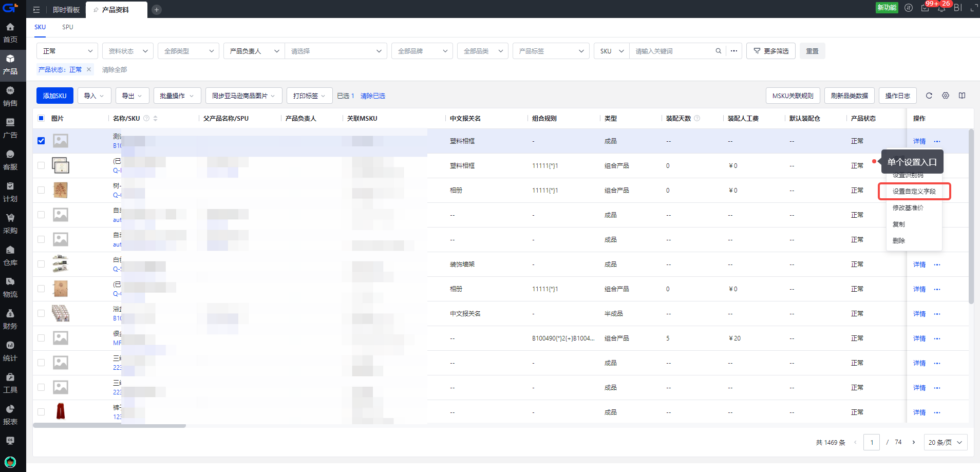Select 设置自定义字段 in the context menu

914,191
